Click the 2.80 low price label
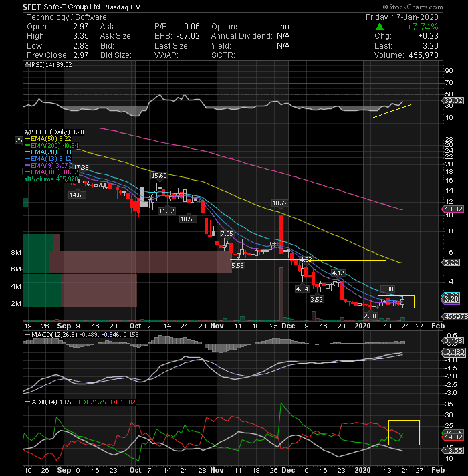468x476 pixels. (370, 316)
